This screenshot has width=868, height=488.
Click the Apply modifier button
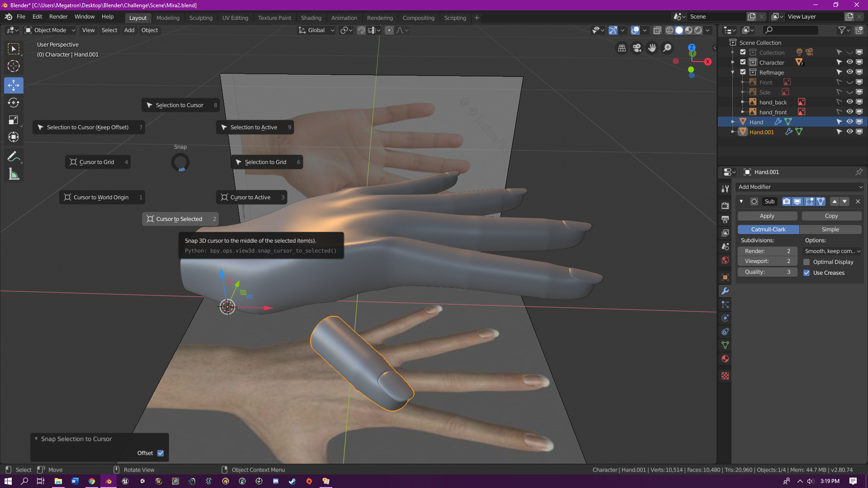pos(767,216)
